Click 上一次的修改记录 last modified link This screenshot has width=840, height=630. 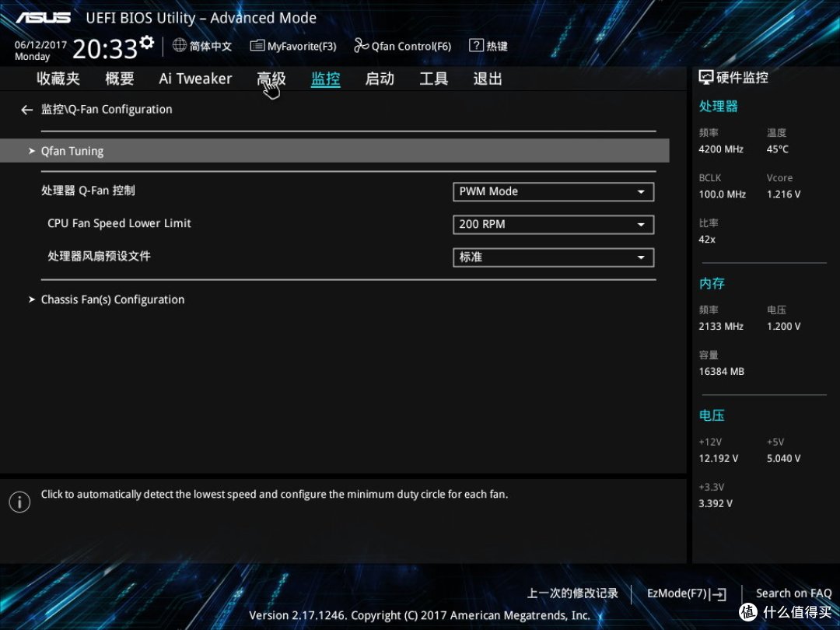point(572,593)
